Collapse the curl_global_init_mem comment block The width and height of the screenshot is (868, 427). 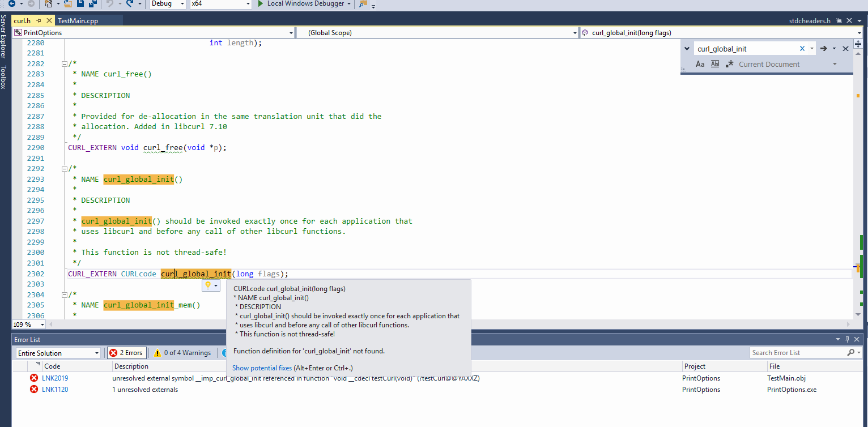(64, 294)
